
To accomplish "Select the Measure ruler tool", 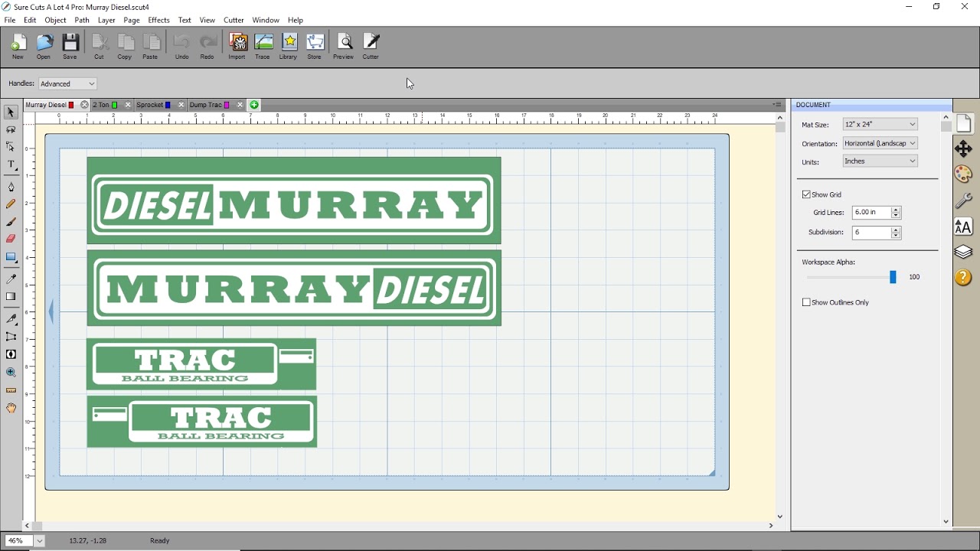I will click(x=11, y=390).
